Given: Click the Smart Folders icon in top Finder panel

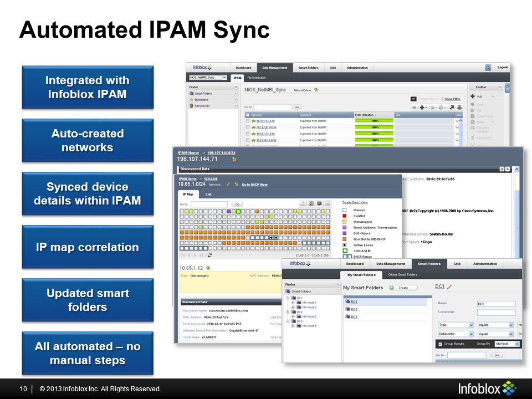Looking at the screenshot, I should point(192,93).
